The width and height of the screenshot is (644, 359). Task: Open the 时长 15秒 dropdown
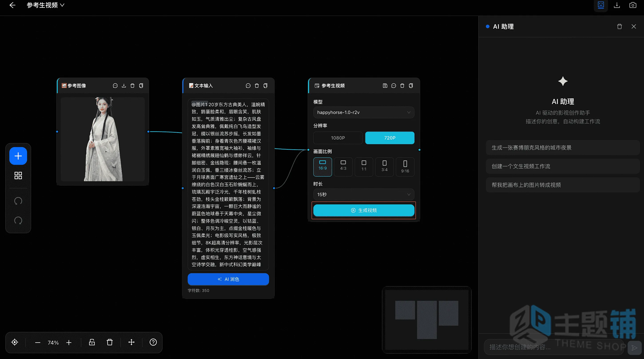pyautogui.click(x=364, y=195)
